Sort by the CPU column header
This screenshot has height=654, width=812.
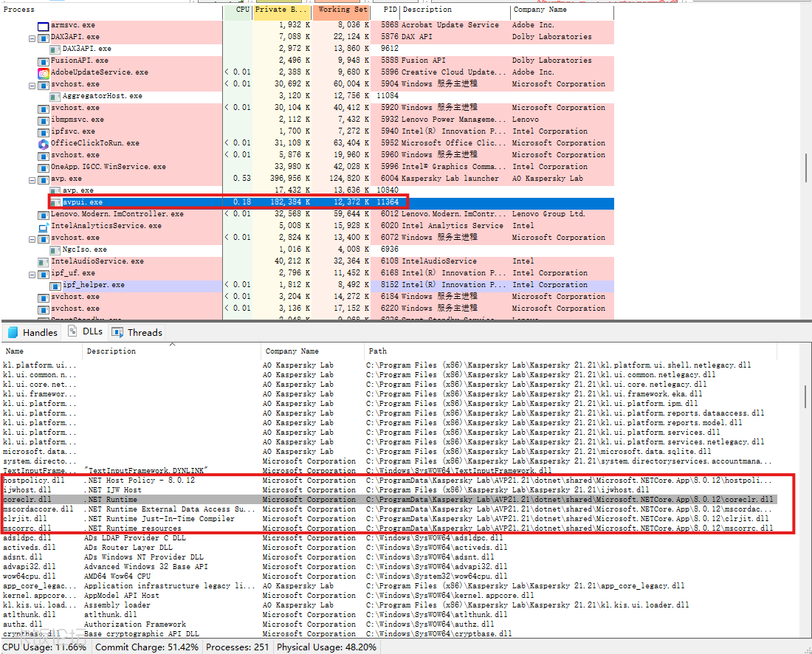[238, 10]
